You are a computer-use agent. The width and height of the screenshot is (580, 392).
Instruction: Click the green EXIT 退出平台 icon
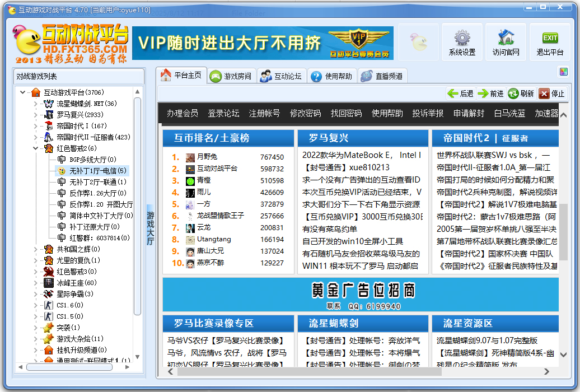[550, 38]
